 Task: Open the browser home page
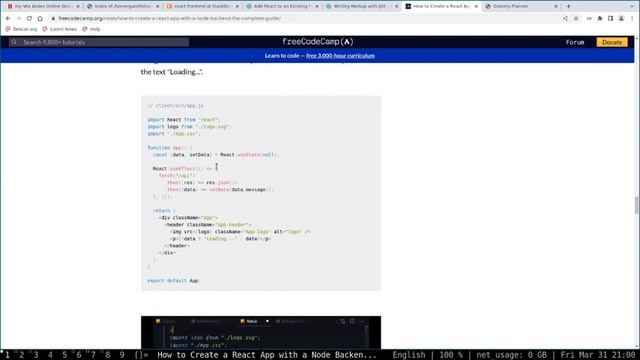click(40, 18)
